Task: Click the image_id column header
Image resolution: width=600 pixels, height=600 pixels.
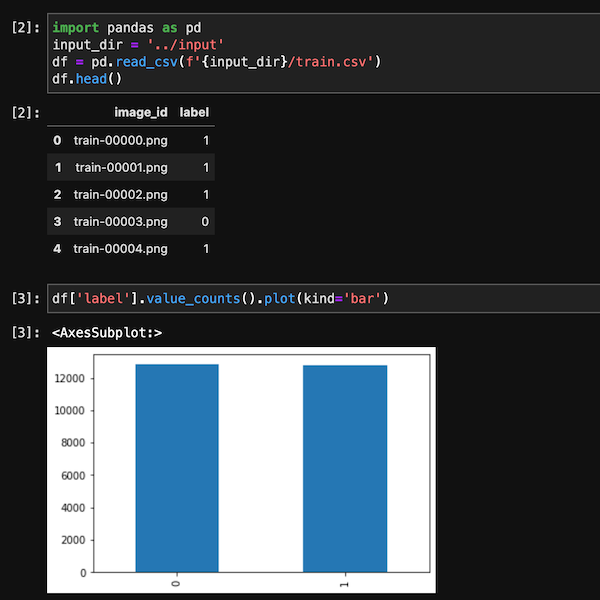Action: coord(141,112)
